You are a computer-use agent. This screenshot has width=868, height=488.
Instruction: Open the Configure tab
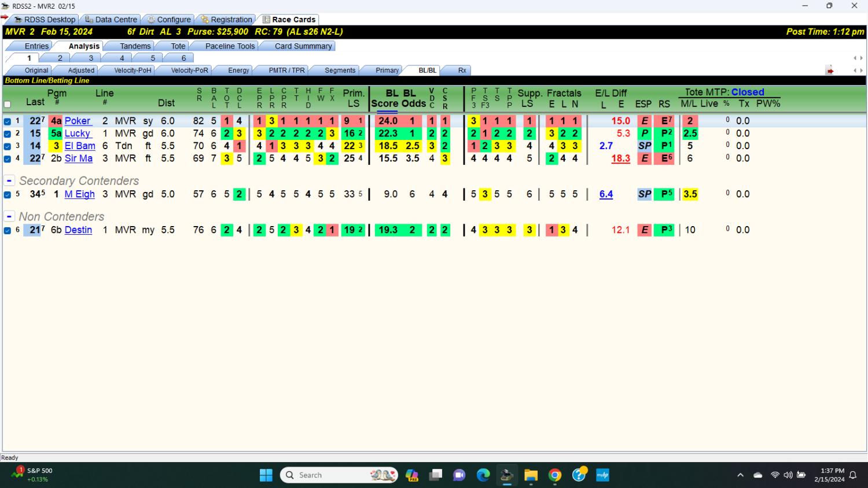169,20
